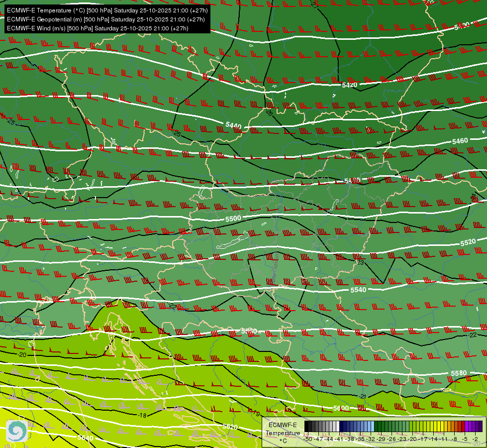Click the -17 value in the color legend
The width and height of the screenshot is (487, 448).
click(423, 439)
